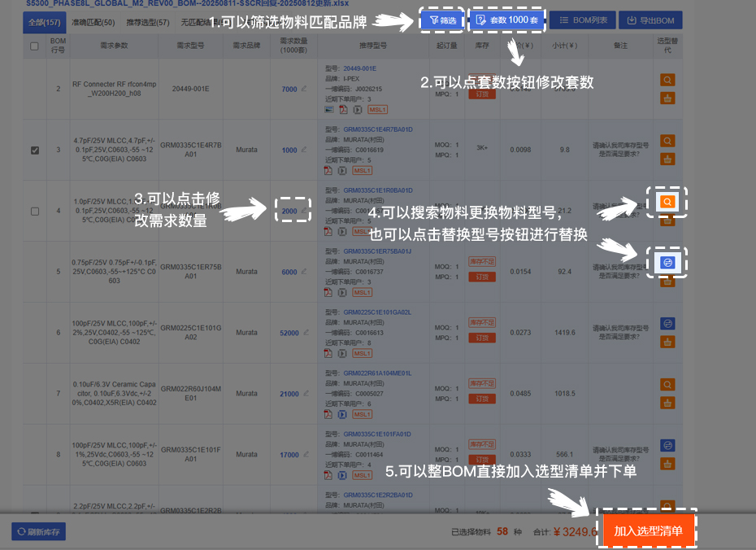
Task: Toggle the select-all checkbox in table header
Action: 33,46
